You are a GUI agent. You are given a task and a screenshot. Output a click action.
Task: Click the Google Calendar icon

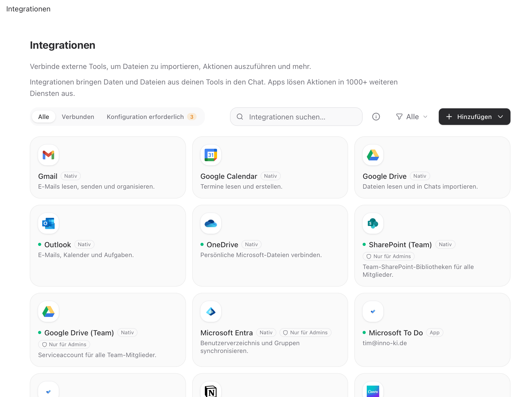(x=211, y=155)
